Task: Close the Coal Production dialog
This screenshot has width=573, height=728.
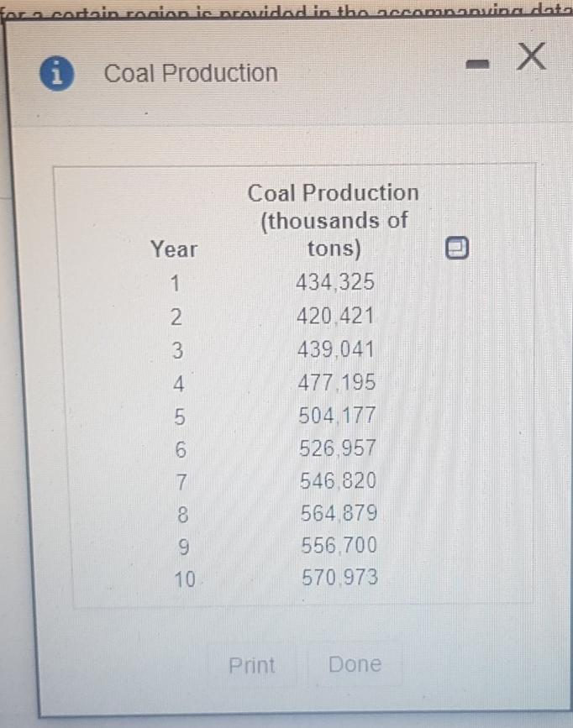Action: (x=531, y=56)
